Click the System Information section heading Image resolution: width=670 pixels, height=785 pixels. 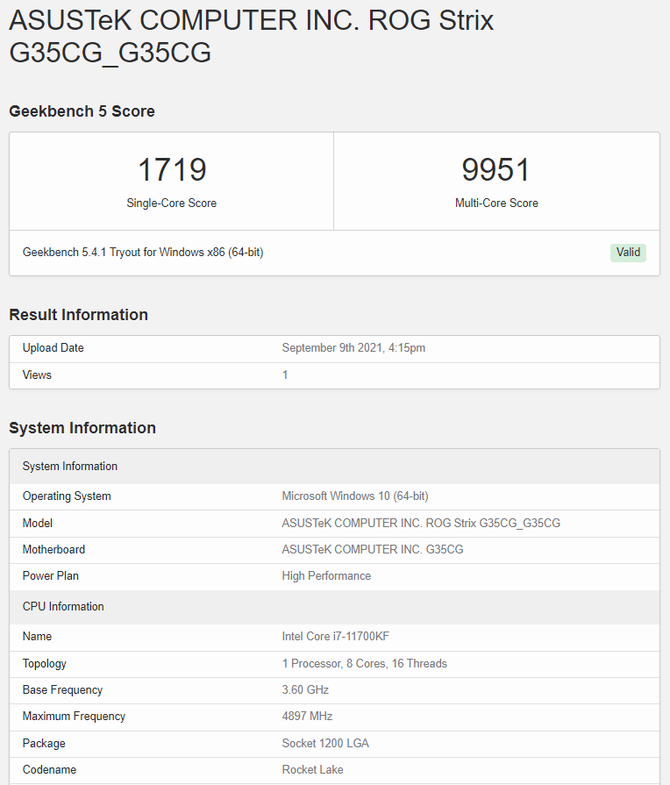point(82,428)
